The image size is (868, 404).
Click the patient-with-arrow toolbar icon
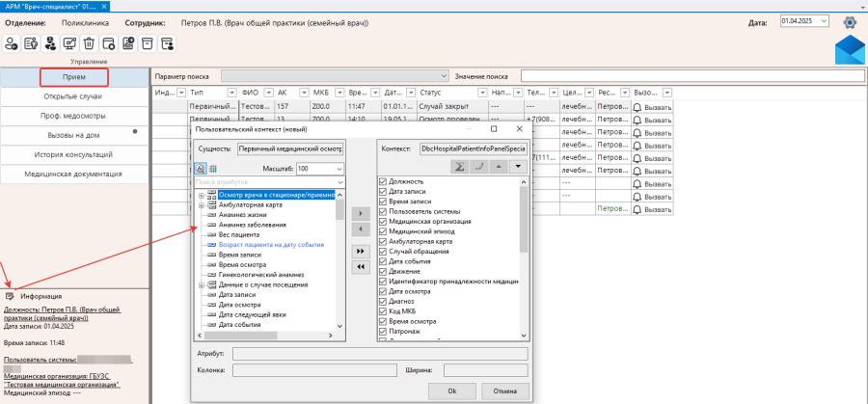[x=12, y=43]
